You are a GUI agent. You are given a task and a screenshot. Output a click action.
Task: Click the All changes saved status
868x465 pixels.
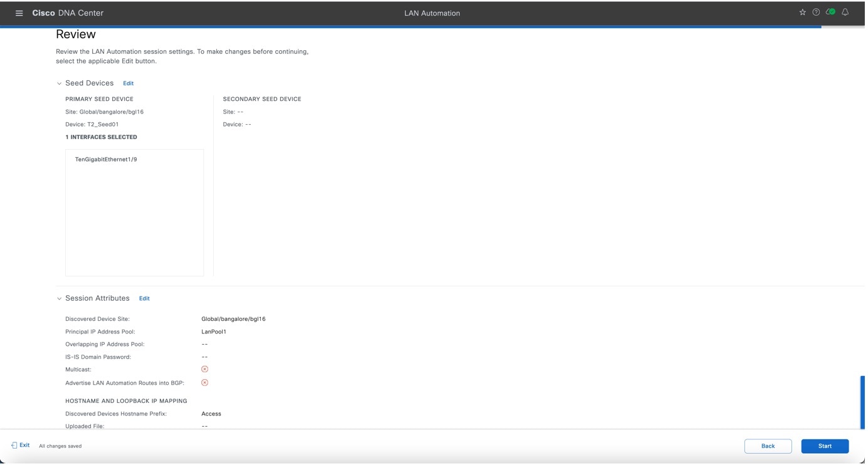[x=60, y=446]
